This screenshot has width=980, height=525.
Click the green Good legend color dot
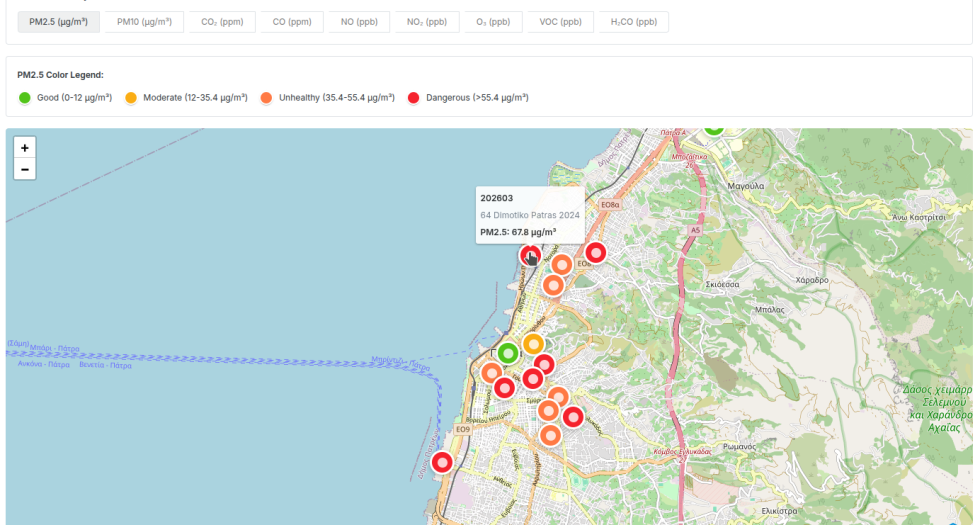point(25,98)
